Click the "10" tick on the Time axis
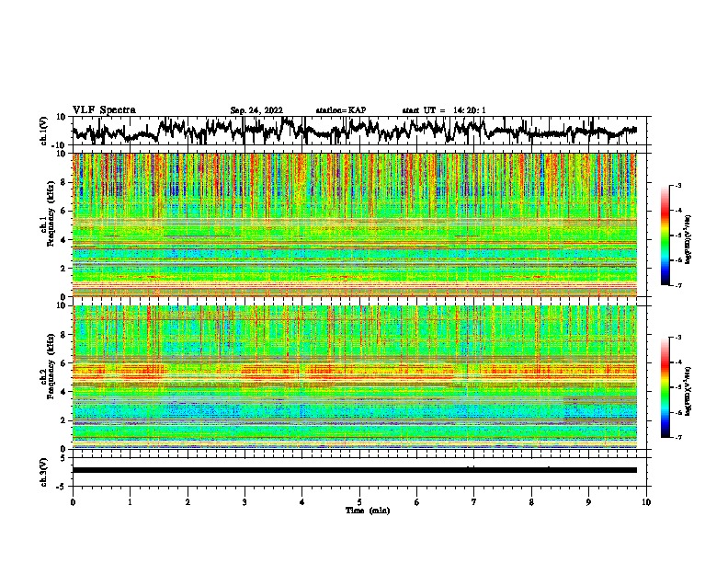The image size is (728, 563). point(646,502)
